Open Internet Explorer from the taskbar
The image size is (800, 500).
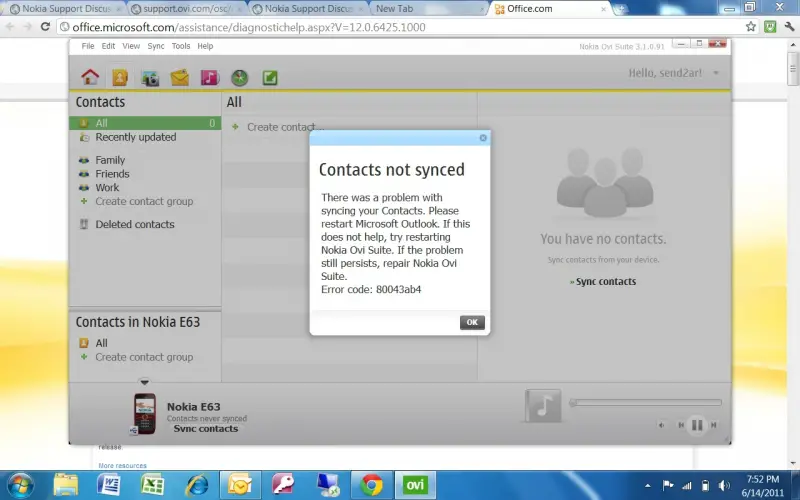click(196, 485)
